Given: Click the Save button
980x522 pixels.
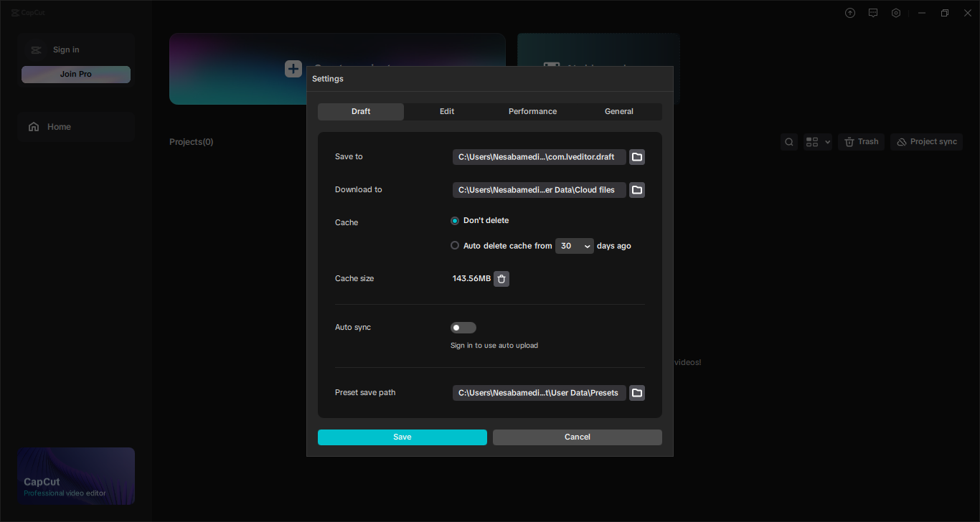Looking at the screenshot, I should click(x=402, y=437).
